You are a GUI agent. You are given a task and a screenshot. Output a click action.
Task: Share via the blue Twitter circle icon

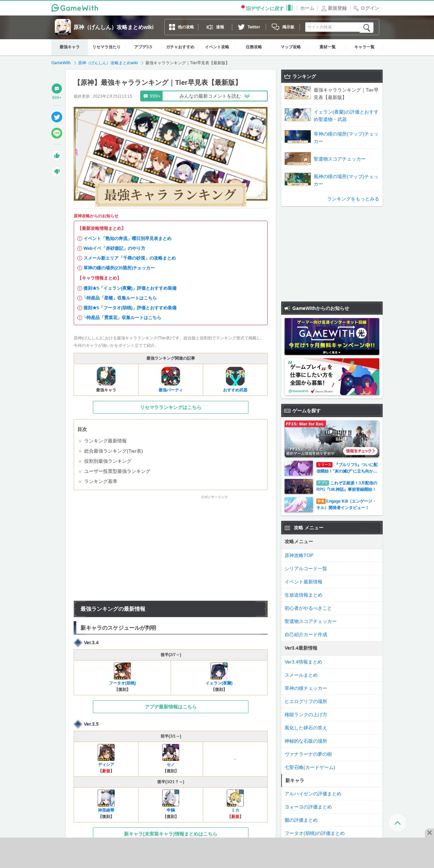[57, 117]
